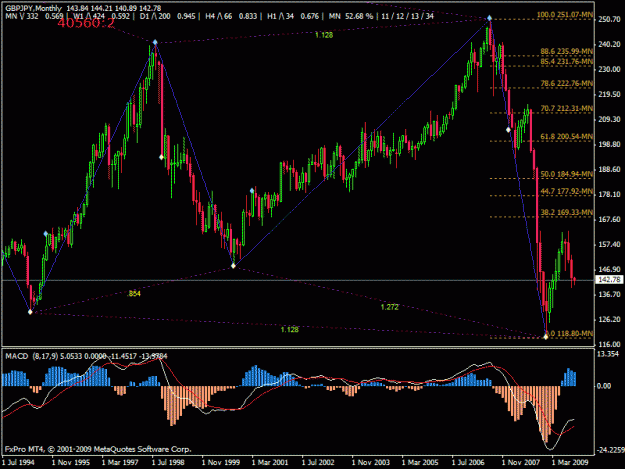Click the 50.0 184.94-MN retracement label
The width and height of the screenshot is (625, 469).
pos(566,174)
